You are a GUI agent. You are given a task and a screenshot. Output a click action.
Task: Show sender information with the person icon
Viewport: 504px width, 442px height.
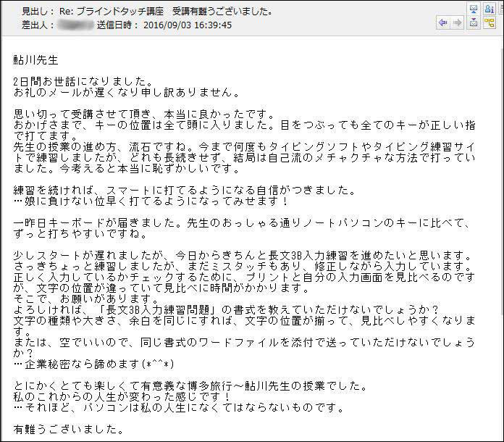click(x=490, y=9)
